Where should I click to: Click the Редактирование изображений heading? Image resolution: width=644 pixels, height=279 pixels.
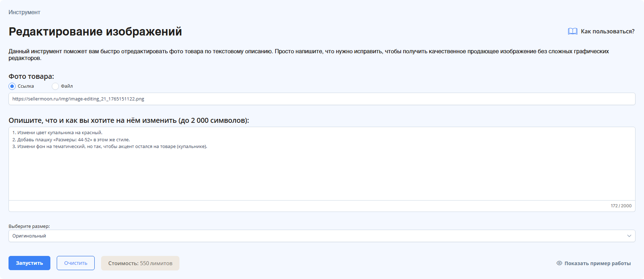(95, 32)
